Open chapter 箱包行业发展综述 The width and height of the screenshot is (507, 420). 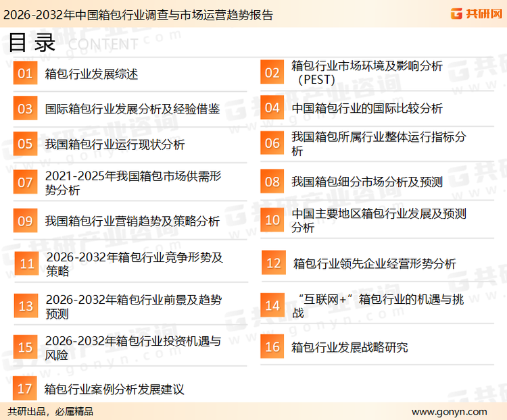[91, 74]
